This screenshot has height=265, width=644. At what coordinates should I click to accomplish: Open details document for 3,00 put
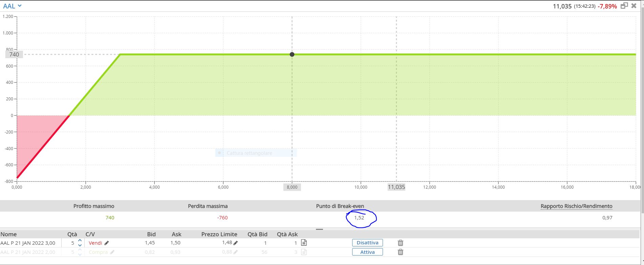pos(304,242)
